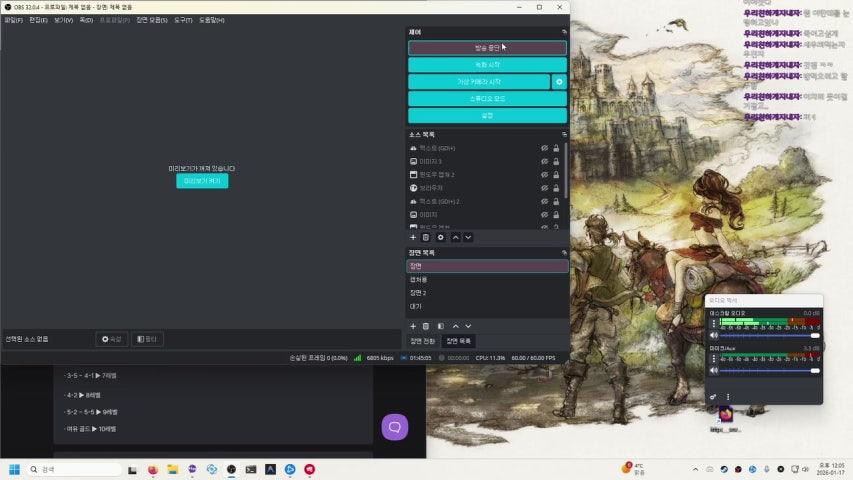
Task: Open the purple chat bubble icon
Action: coord(394,427)
